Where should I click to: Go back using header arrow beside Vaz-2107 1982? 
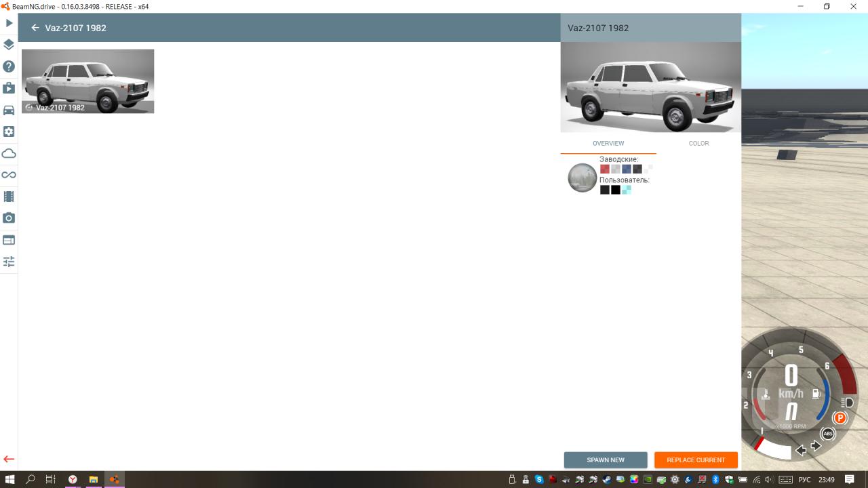35,28
